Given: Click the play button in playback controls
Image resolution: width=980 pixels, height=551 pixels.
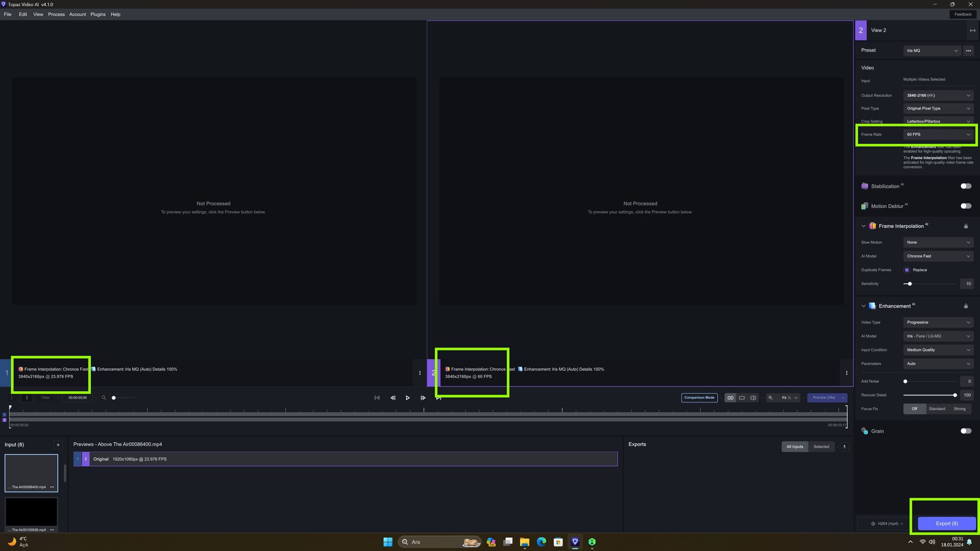Looking at the screenshot, I should pyautogui.click(x=407, y=398).
